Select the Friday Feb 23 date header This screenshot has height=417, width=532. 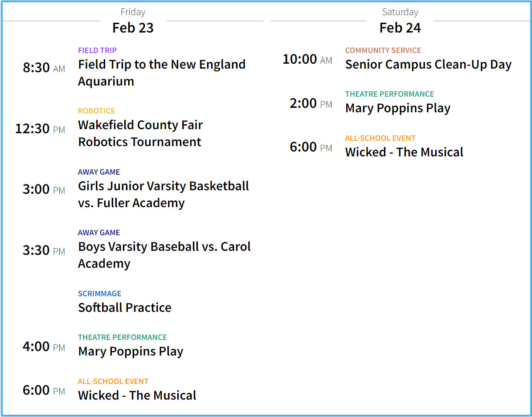click(x=133, y=28)
